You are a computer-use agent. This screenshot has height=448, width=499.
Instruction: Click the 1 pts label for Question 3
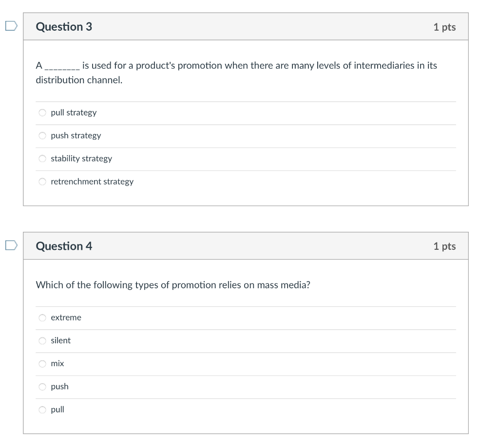(444, 27)
